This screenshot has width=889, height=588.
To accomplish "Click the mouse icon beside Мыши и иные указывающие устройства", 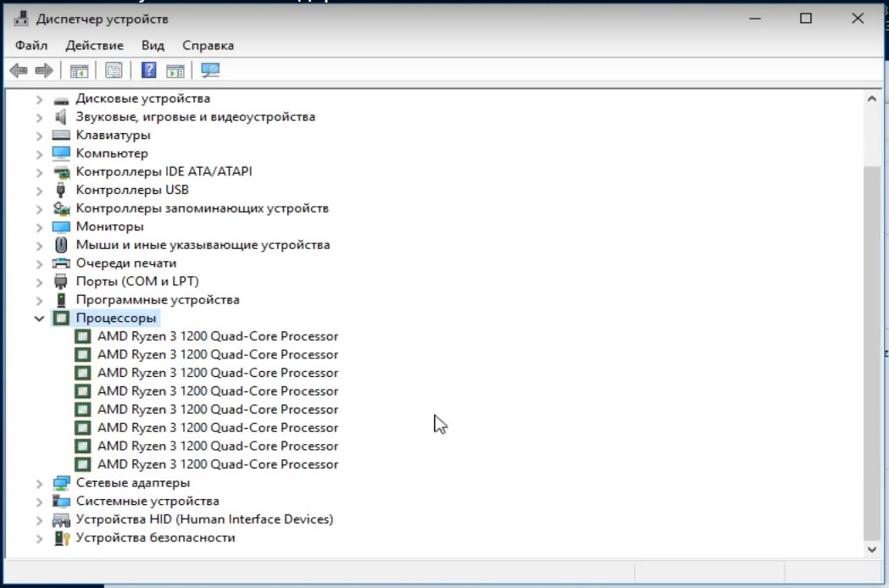I will [x=61, y=245].
